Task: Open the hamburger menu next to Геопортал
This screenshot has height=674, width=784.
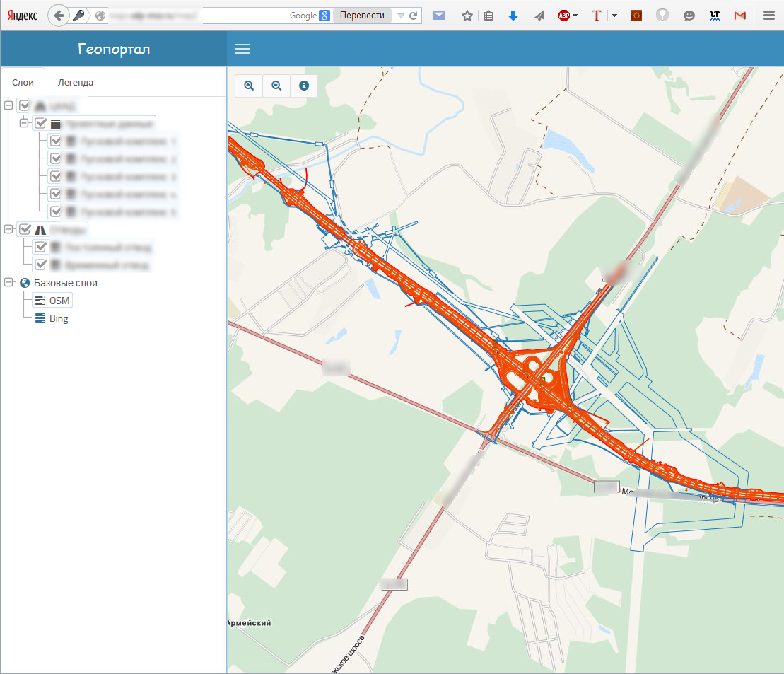Action: point(242,48)
